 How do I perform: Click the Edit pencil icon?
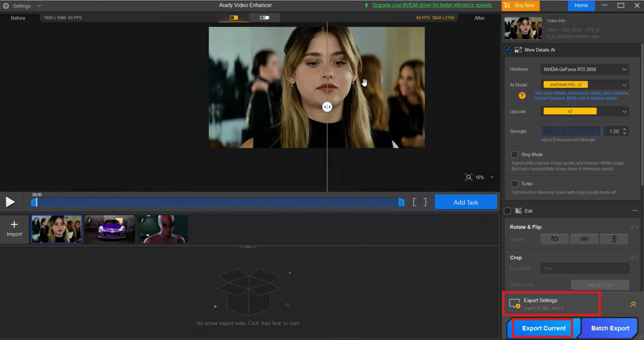tap(518, 211)
